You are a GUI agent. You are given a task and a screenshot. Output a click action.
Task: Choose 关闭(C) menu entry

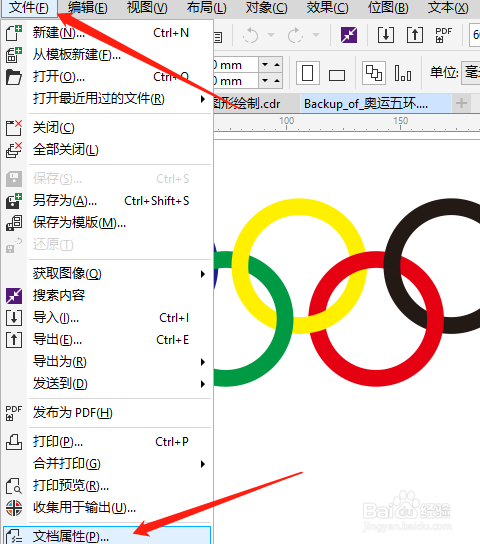tap(108, 128)
